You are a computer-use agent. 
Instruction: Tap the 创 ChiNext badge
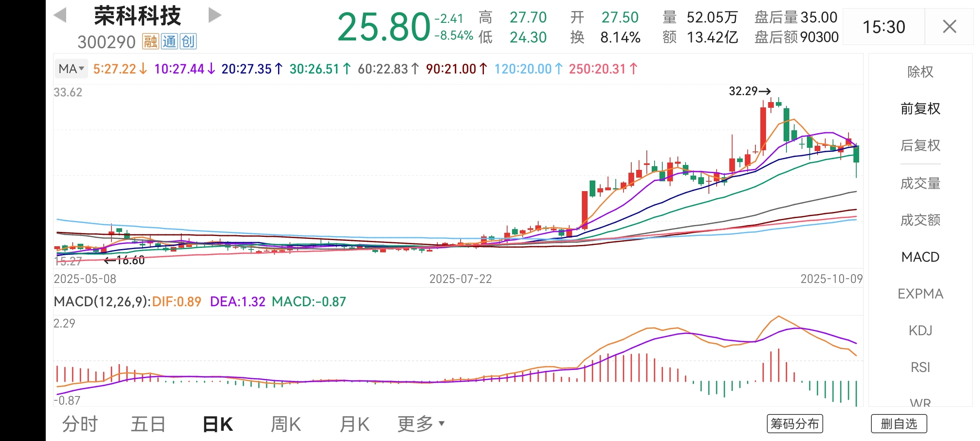point(188,42)
